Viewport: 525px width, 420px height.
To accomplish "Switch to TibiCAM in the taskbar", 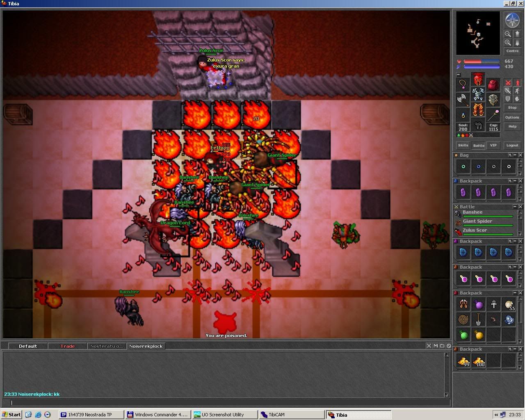I will [291, 415].
